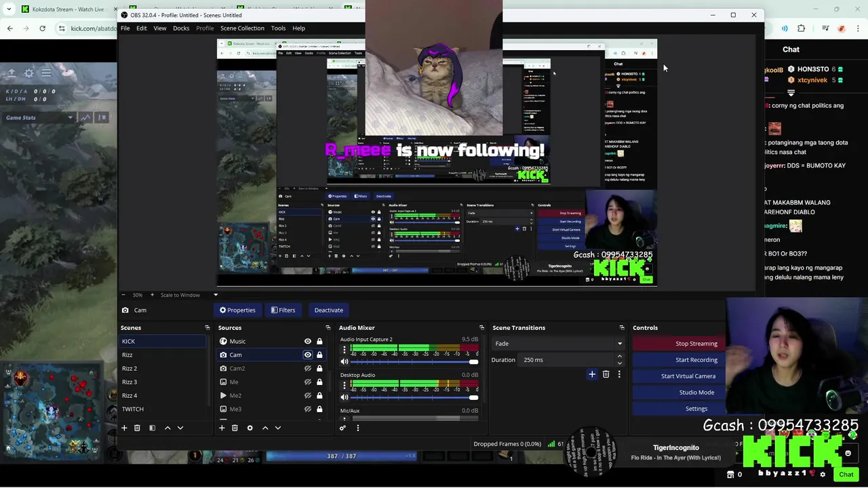Screen dimensions: 868x488
Task: Move selected source up
Action: 265,428
